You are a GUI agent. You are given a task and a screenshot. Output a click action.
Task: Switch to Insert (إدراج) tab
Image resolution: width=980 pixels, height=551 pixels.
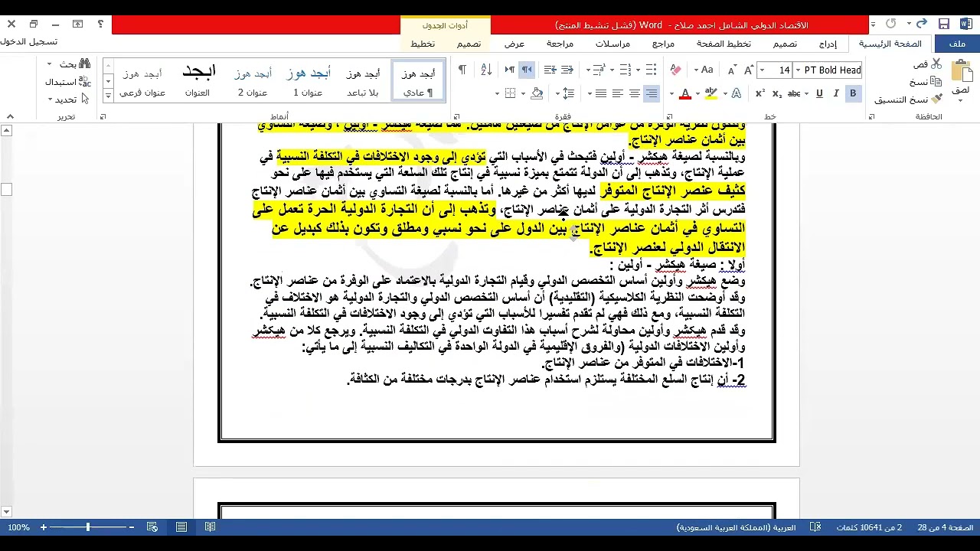point(828,44)
